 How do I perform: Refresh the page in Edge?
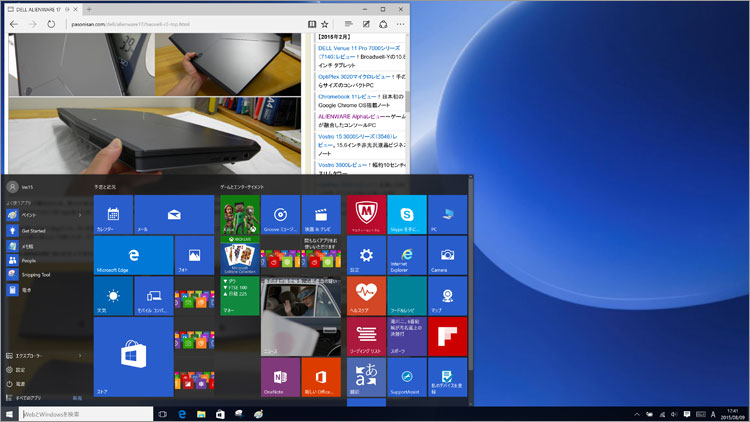point(51,24)
